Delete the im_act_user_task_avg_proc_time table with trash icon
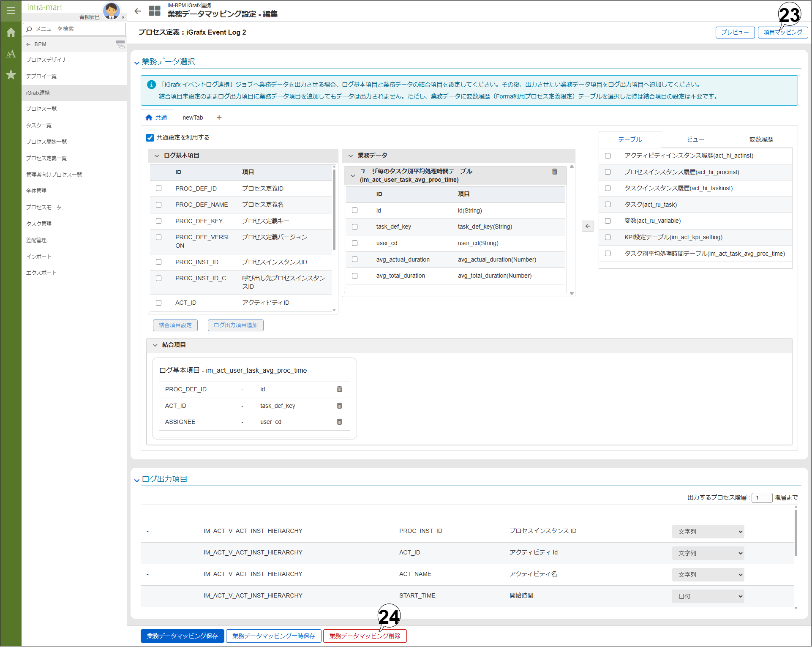 554,172
